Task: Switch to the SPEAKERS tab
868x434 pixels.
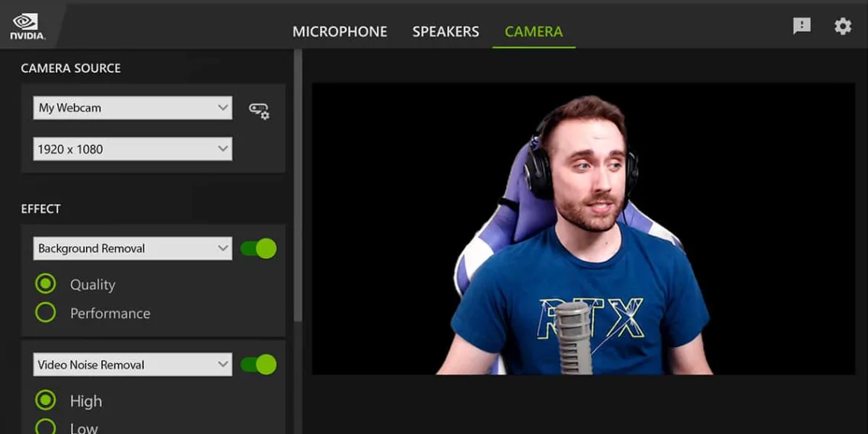Action: [445, 31]
